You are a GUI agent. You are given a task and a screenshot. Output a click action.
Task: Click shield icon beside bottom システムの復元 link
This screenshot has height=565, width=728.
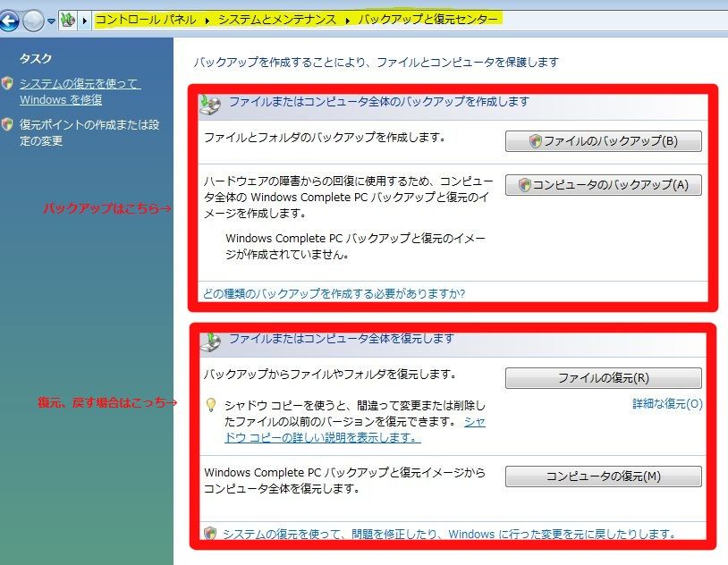tap(210, 533)
